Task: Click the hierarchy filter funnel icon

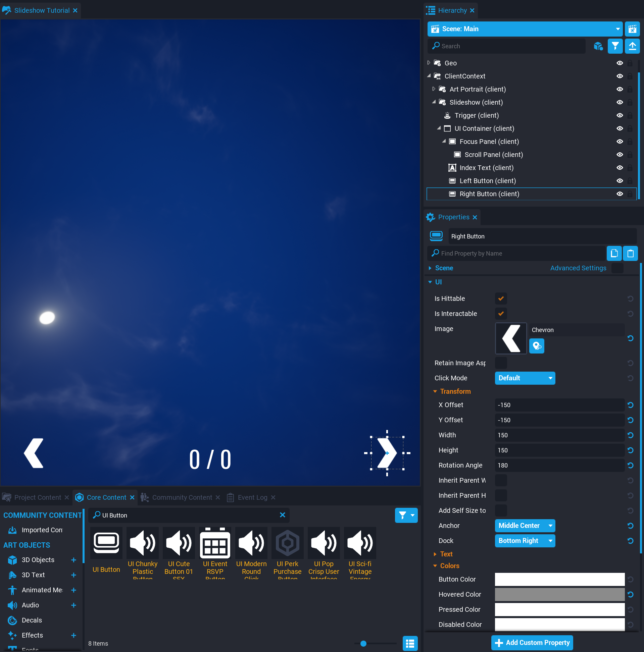Action: pos(614,46)
